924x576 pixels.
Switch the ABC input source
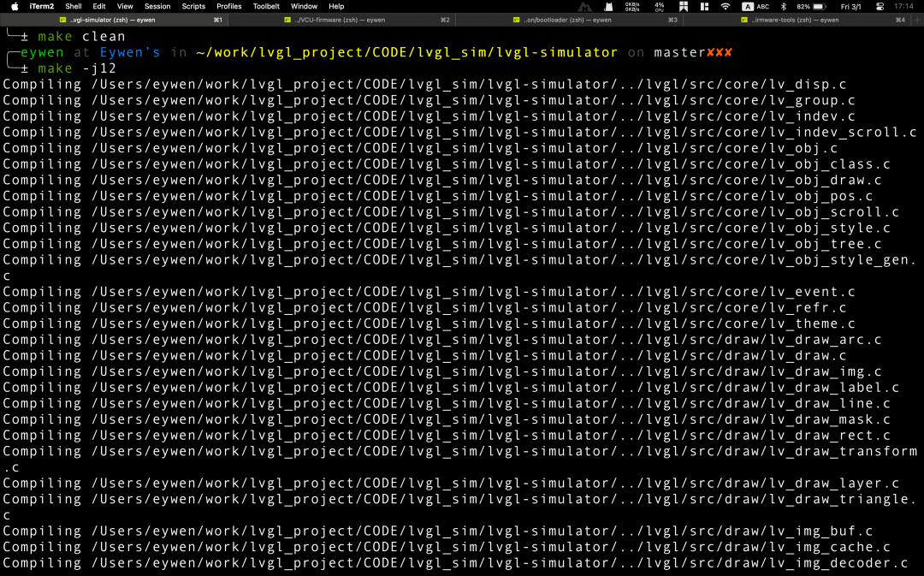(756, 6)
